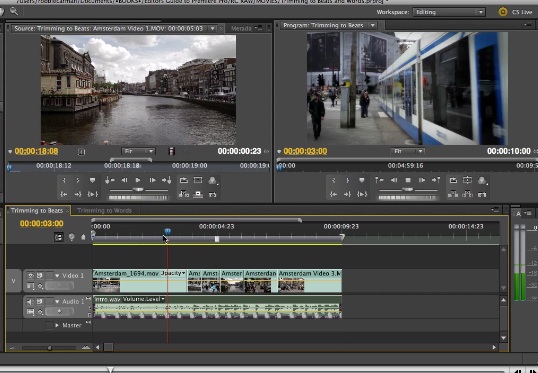Select the Amsterdam Video 3 clip
The width and height of the screenshot is (538, 373).
point(310,281)
